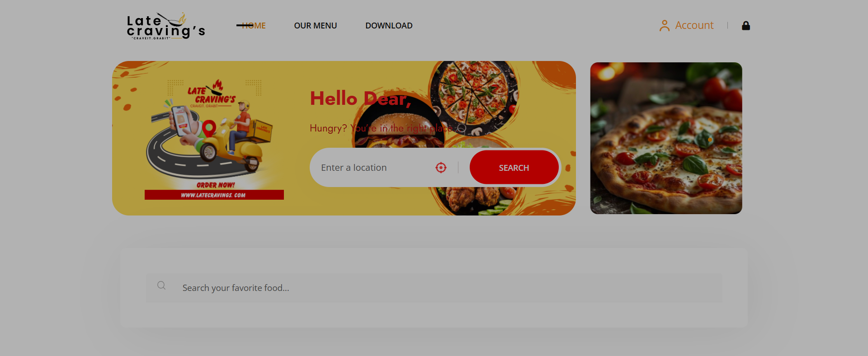868x356 pixels.
Task: Focus the Search your favorite food field
Action: tap(443, 288)
